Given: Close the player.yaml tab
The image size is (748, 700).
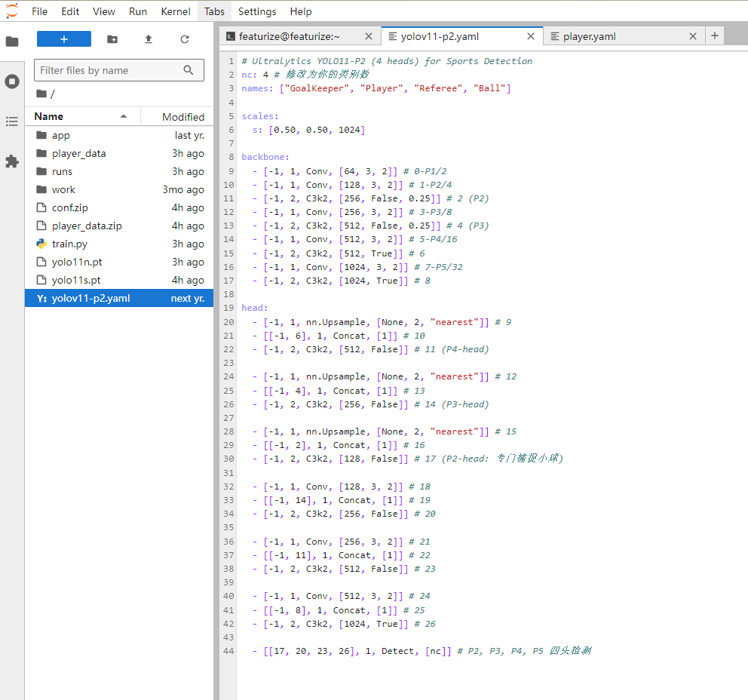Looking at the screenshot, I should (x=693, y=36).
